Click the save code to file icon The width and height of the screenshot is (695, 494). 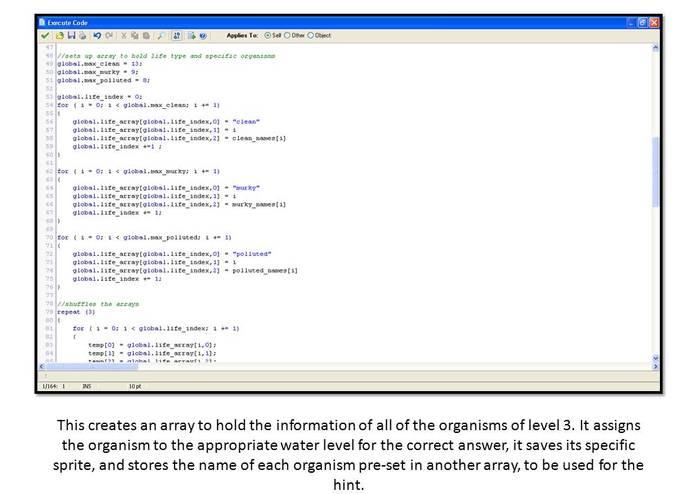point(71,35)
